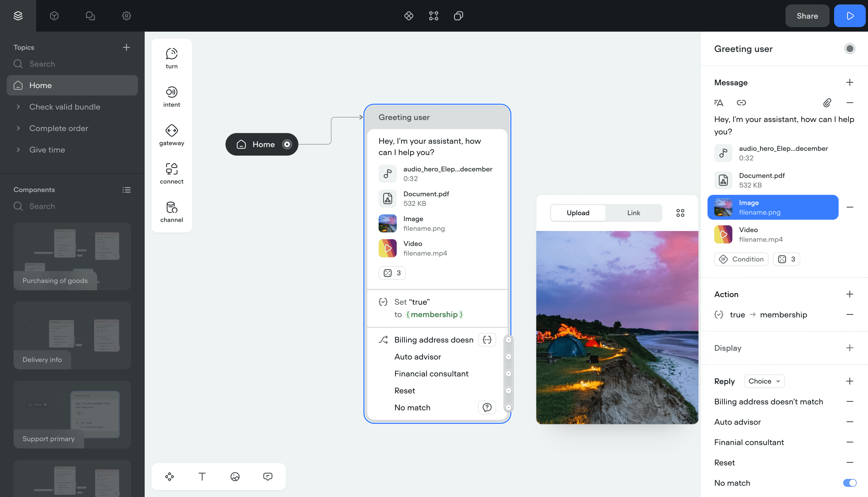868x497 pixels.
Task: Click the attachment paperclip icon in Message
Action: tap(827, 103)
